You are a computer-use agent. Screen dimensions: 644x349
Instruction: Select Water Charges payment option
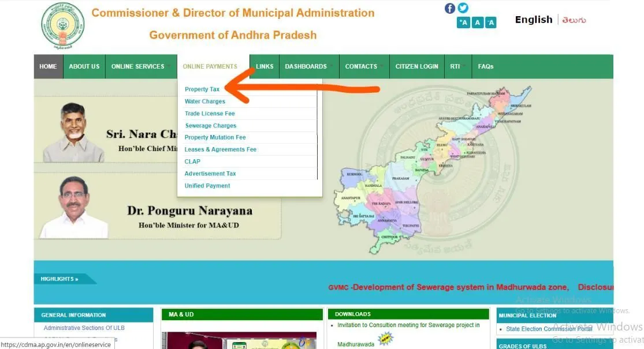point(204,101)
